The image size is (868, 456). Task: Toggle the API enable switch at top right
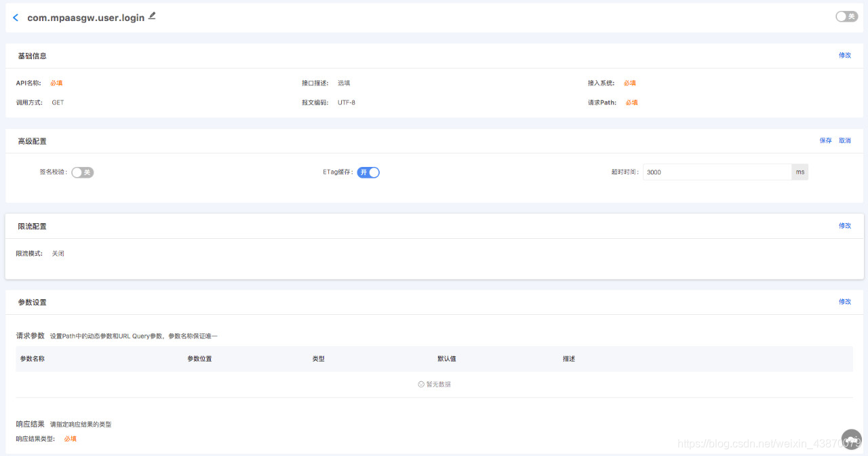click(846, 16)
